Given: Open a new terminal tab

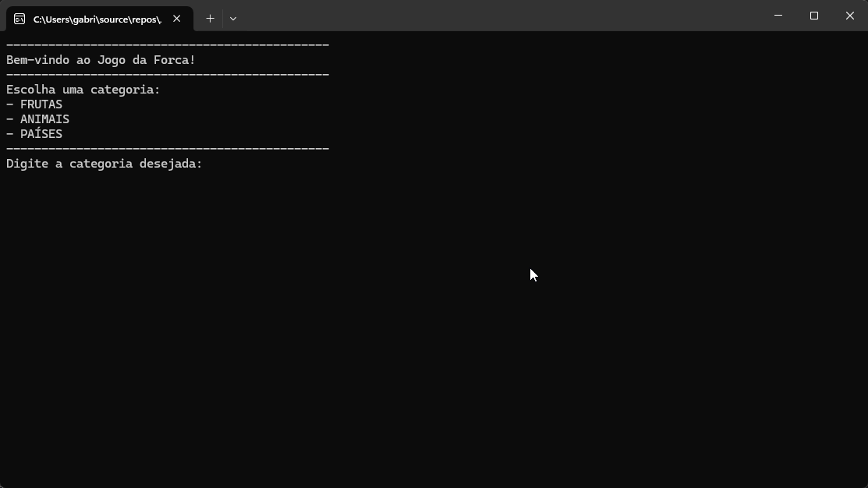Looking at the screenshot, I should point(210,19).
